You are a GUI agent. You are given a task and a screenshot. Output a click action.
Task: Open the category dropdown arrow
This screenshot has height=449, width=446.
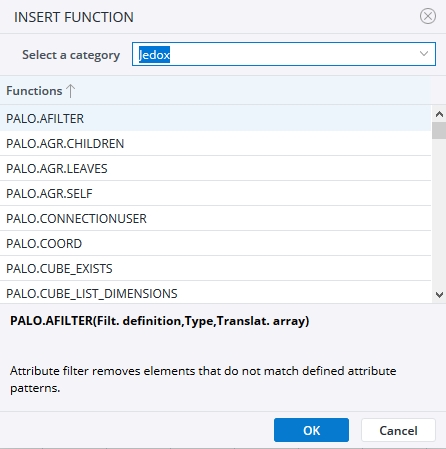click(x=424, y=54)
